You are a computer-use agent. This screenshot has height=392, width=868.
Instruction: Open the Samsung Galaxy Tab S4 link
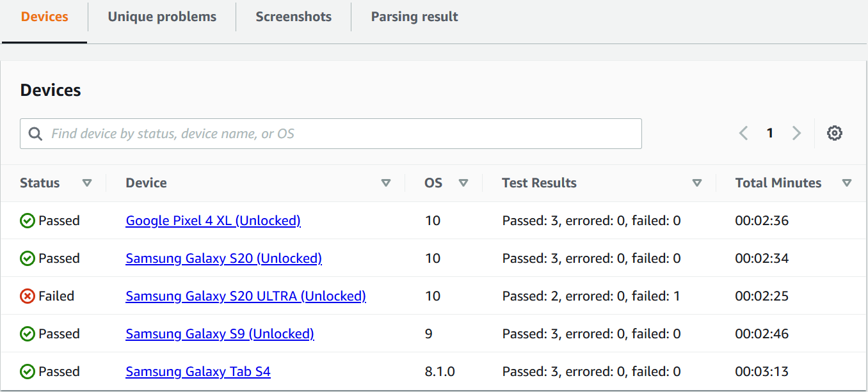[198, 371]
